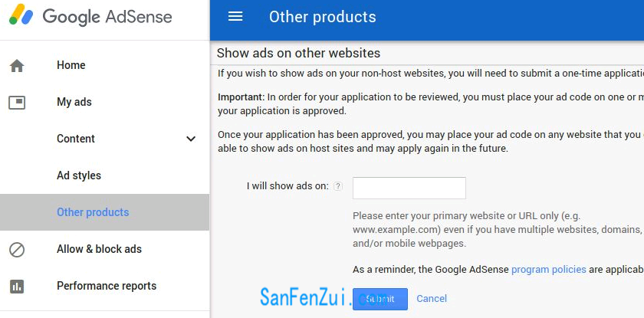
Task: Open My ads section
Action: (74, 102)
